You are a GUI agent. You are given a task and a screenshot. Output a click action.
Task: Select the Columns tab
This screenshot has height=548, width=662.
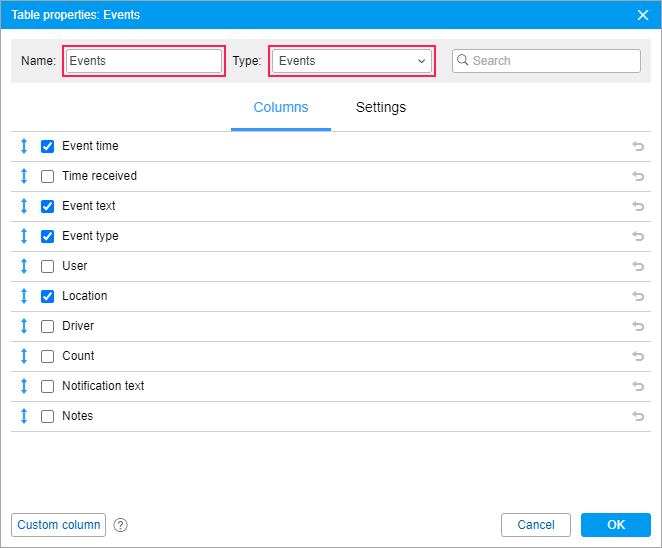pos(281,108)
